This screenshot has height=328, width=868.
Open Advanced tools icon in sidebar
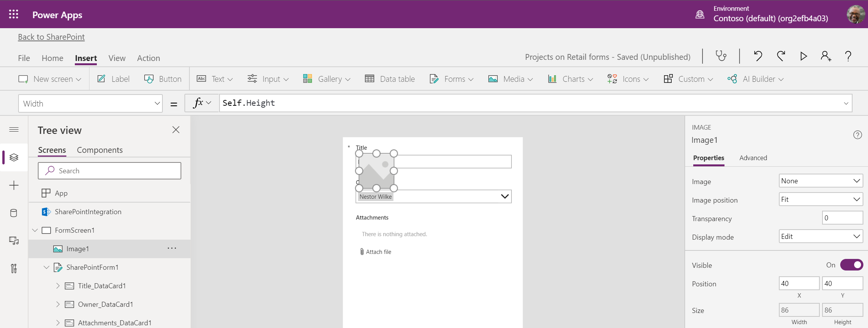click(14, 269)
